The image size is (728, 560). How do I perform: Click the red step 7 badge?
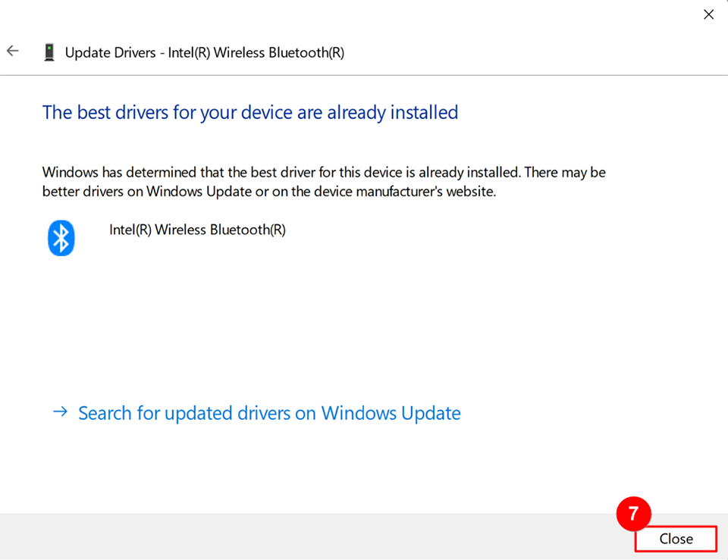633,514
